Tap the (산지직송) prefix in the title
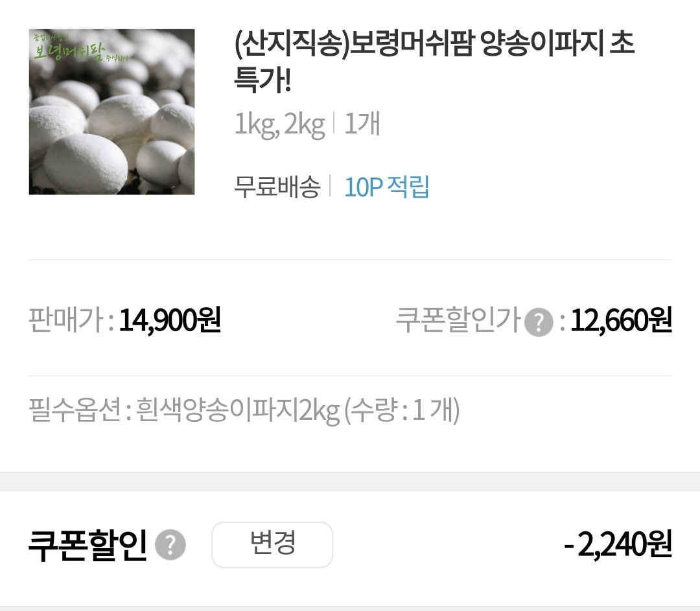Image resolution: width=700 pixels, height=611 pixels. (292, 44)
